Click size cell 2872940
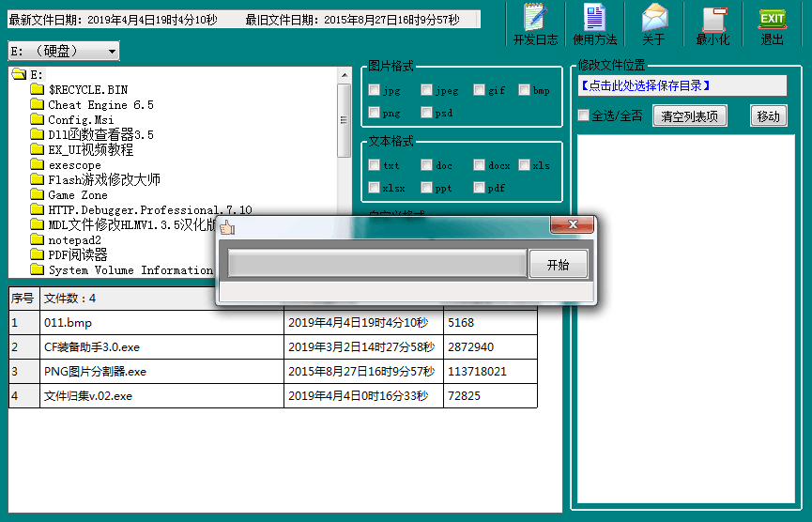Viewport: 812px width, 522px height. point(490,347)
